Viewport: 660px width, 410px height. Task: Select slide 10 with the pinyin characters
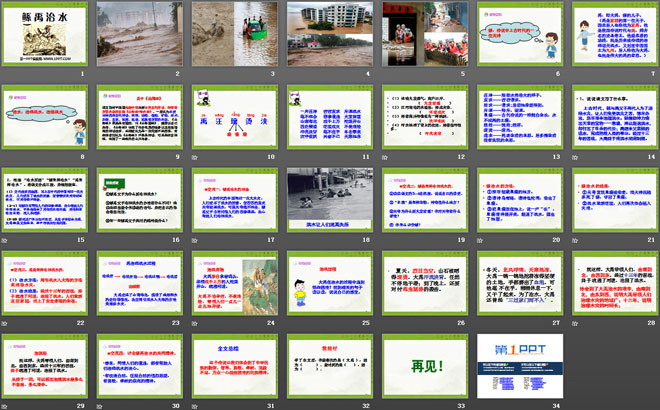tap(235, 117)
